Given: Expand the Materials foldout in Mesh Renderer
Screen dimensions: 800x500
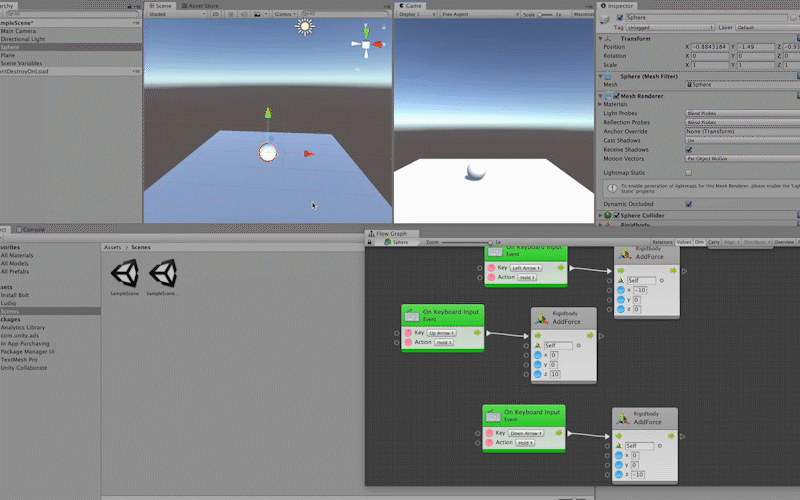Looking at the screenshot, I should [x=600, y=104].
